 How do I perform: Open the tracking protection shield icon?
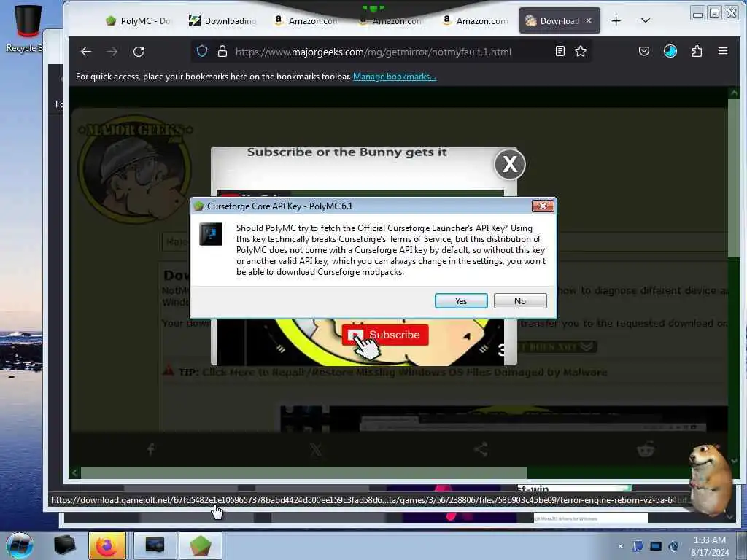[202, 52]
